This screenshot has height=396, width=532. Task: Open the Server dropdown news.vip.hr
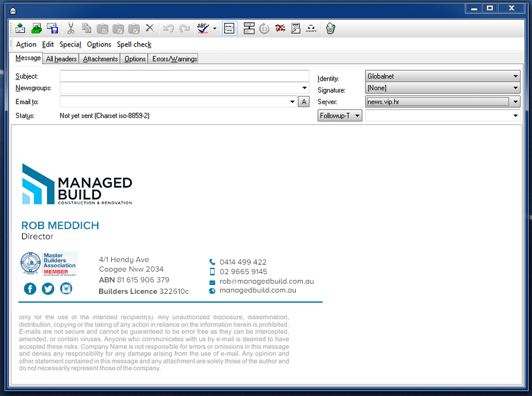442,102
